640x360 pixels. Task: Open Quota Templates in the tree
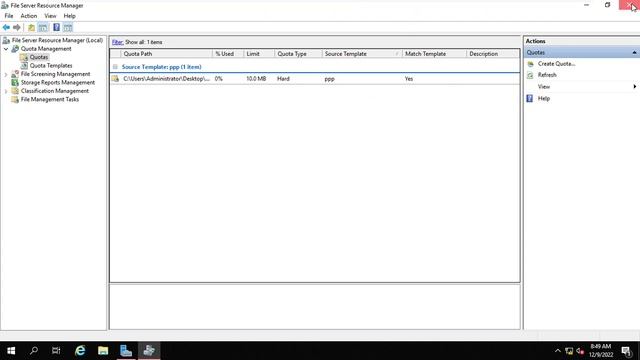coord(51,65)
